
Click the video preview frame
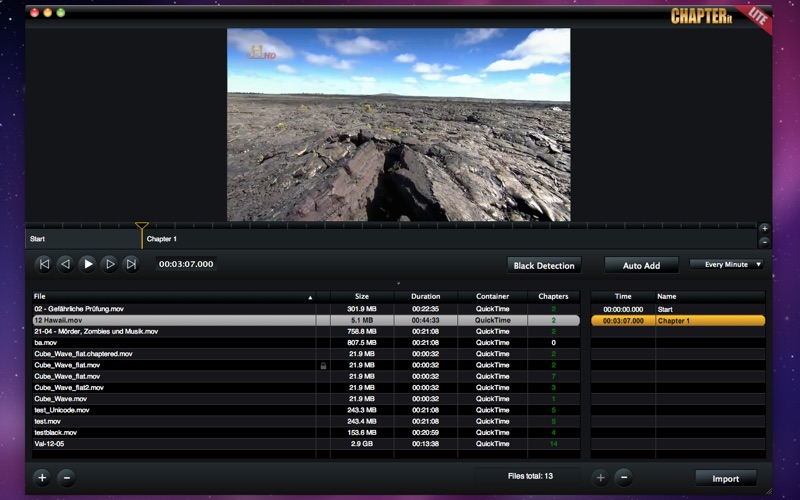[398, 124]
